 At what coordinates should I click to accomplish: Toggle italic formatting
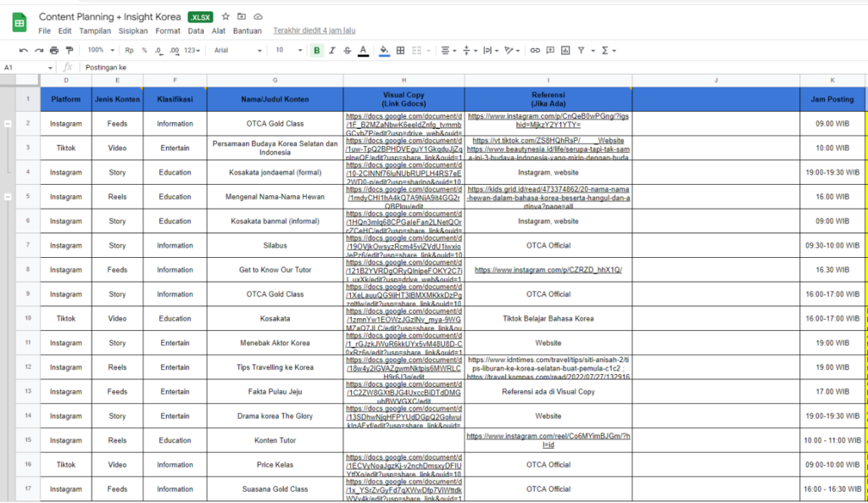[332, 50]
